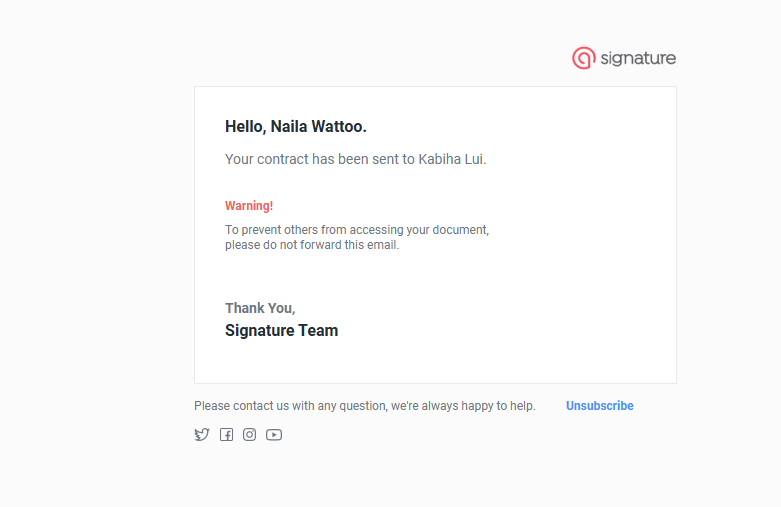Click the red 'Warning!' label

point(249,206)
